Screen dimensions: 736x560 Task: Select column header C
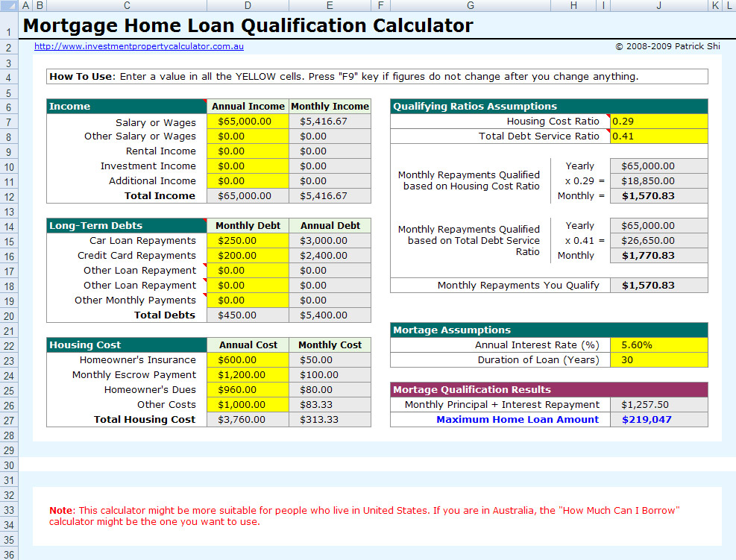pyautogui.click(x=127, y=6)
